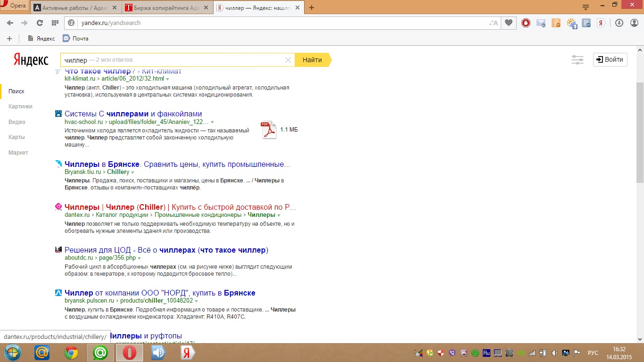
Task: Open the Windows Start button
Action: (13, 353)
